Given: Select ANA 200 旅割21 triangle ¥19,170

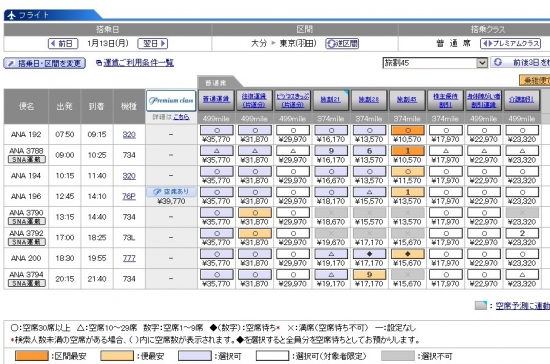Looking at the screenshot, I should click(x=331, y=254).
